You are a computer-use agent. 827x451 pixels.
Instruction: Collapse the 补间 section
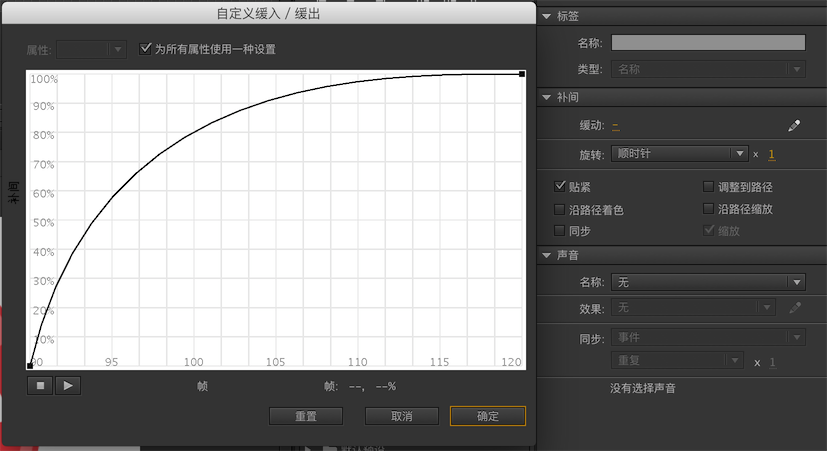pos(548,97)
